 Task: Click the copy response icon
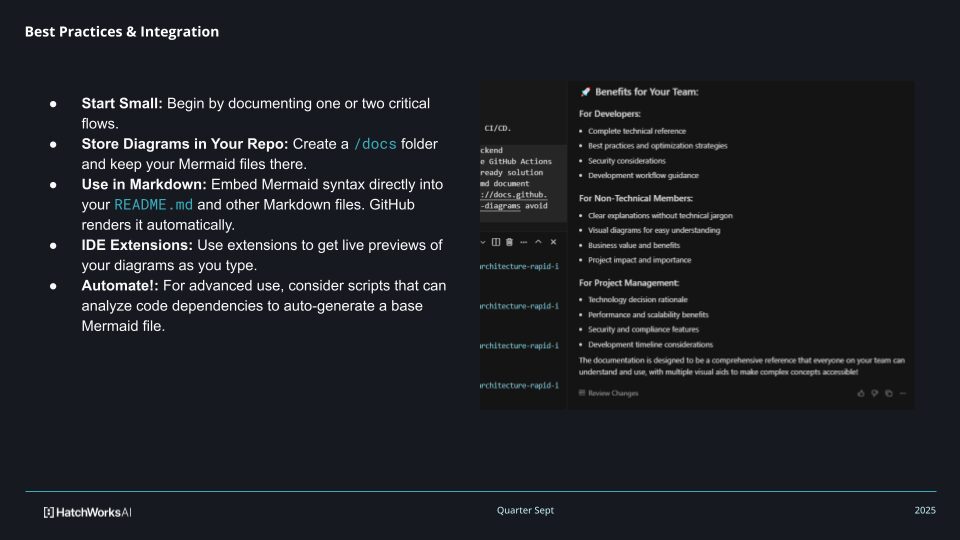click(x=889, y=393)
